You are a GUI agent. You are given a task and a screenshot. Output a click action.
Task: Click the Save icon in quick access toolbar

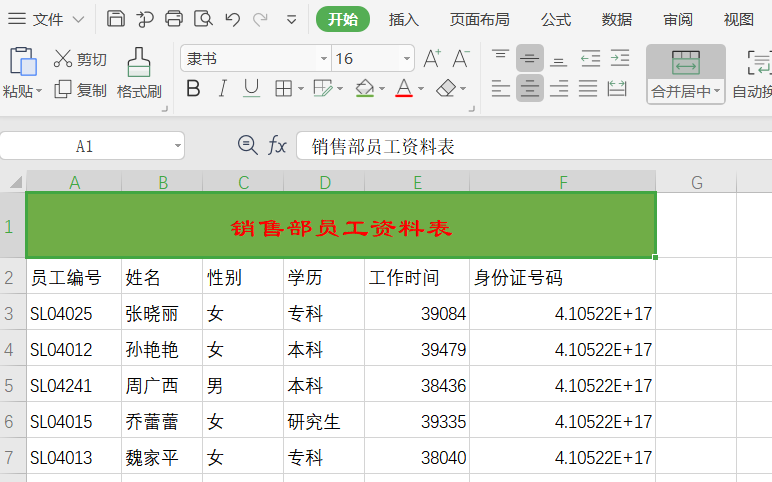116,19
